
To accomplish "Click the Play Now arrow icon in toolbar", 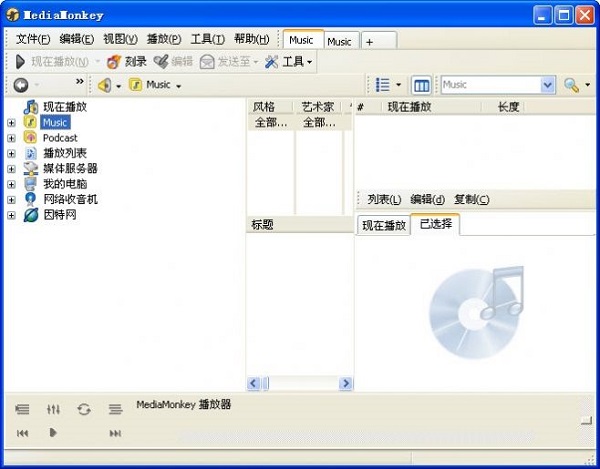I will point(20,62).
